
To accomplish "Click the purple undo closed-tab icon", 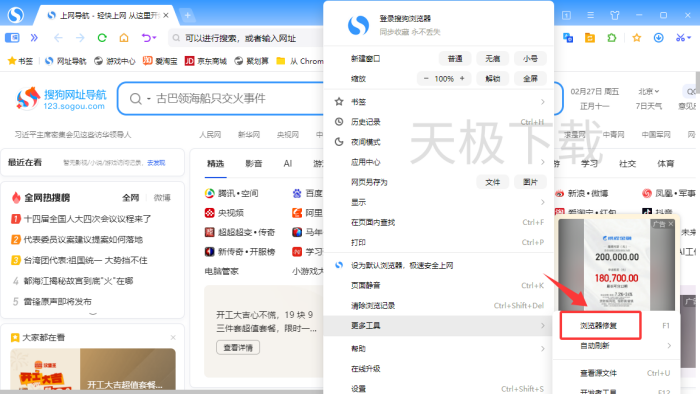I will click(147, 38).
